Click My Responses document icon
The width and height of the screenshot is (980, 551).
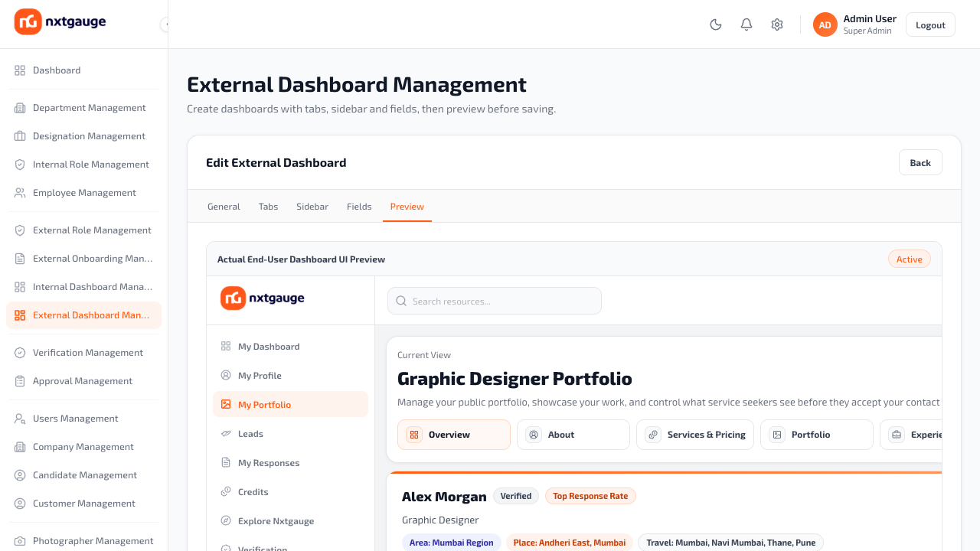(226, 463)
